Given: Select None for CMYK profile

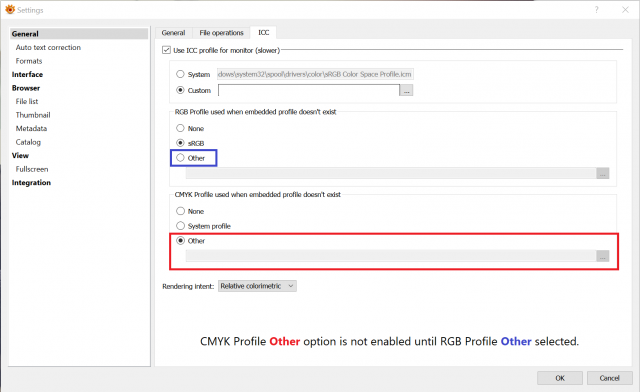Looking at the screenshot, I should [180, 211].
